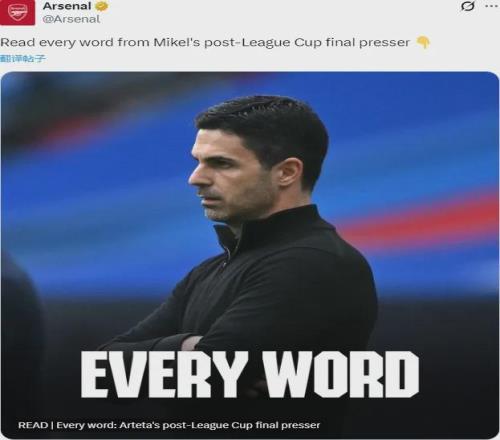Image resolution: width=500 pixels, height=440 pixels.
Task: Click the word WORD in card headline
Action: point(341,374)
